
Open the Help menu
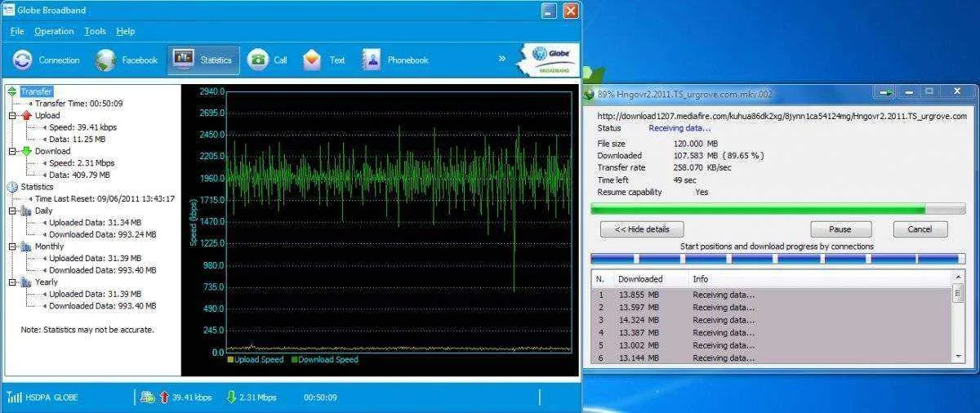pyautogui.click(x=125, y=31)
